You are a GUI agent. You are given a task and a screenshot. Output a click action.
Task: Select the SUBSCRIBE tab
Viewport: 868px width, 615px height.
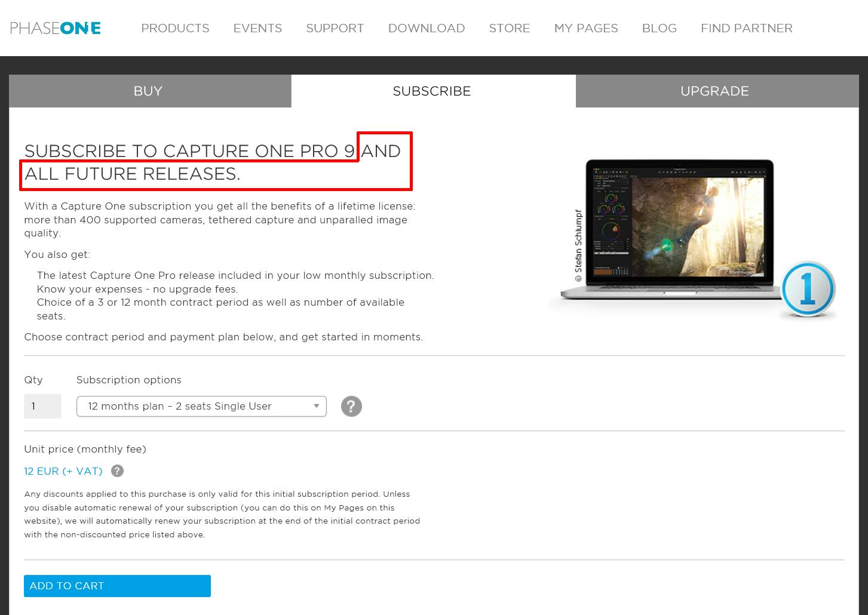(x=434, y=91)
